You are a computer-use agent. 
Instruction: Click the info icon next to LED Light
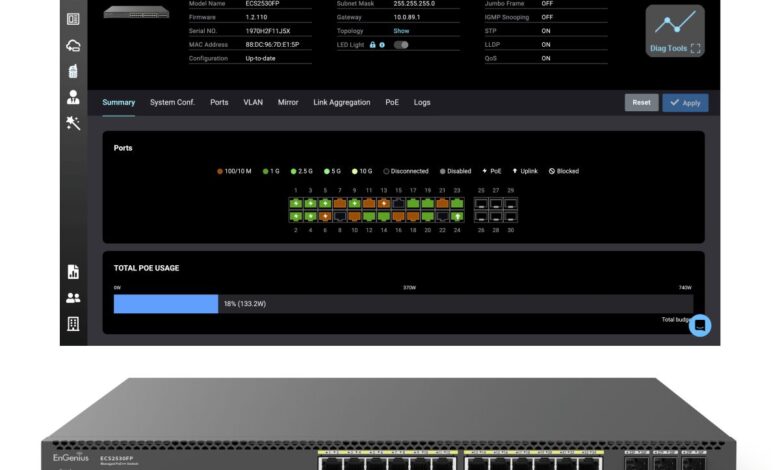[x=382, y=45]
